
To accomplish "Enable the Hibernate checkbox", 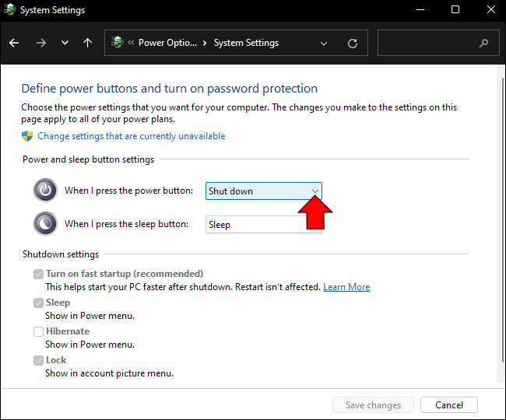I will click(x=39, y=331).
